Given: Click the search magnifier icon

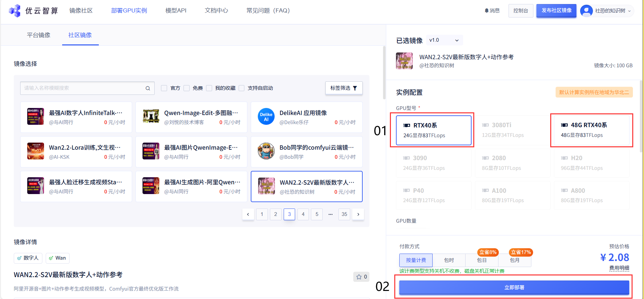Looking at the screenshot, I should (x=148, y=88).
